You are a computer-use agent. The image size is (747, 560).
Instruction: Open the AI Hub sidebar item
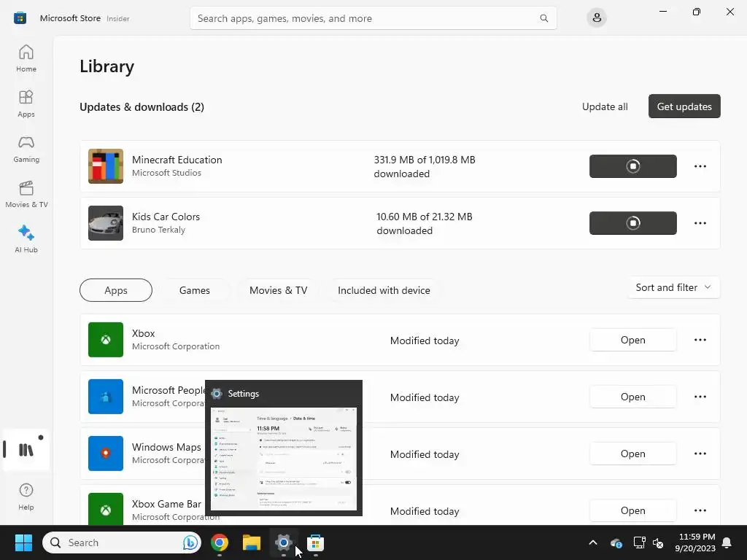26,239
